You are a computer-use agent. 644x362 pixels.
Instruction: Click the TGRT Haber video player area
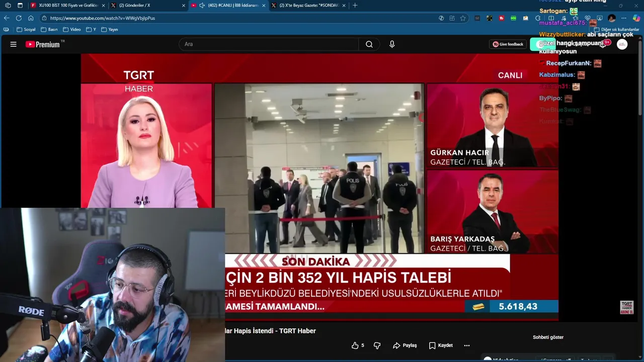click(x=319, y=187)
